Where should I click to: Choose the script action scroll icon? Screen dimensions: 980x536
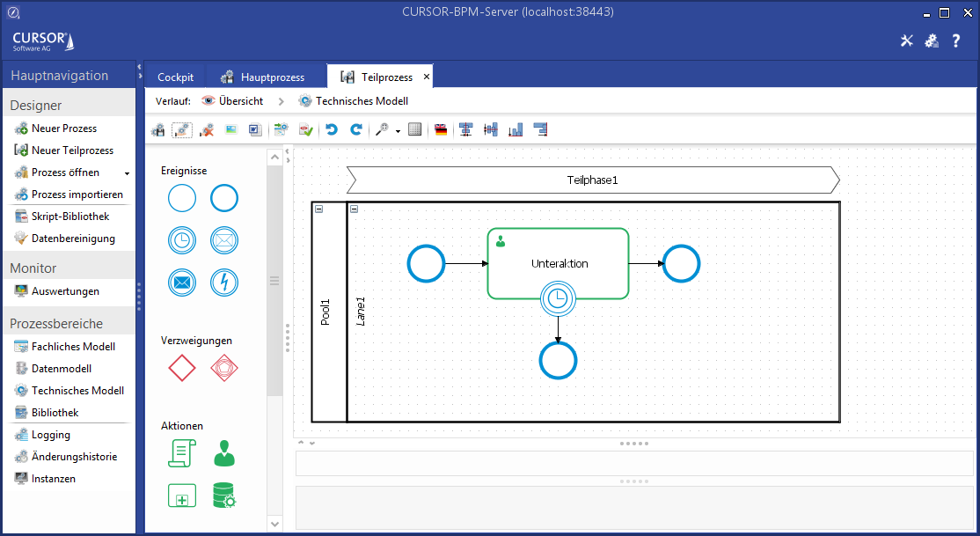point(182,453)
